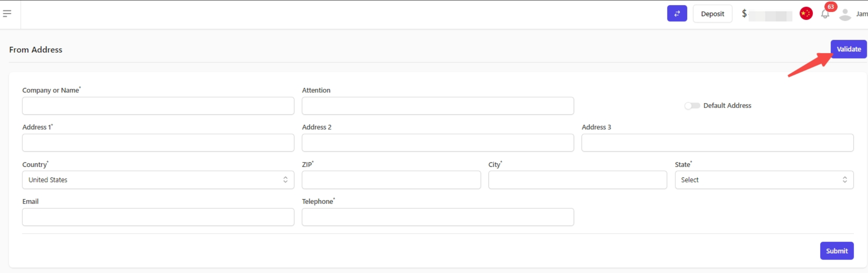
Task: Open the hamburger sidebar menu icon
Action: (7, 14)
